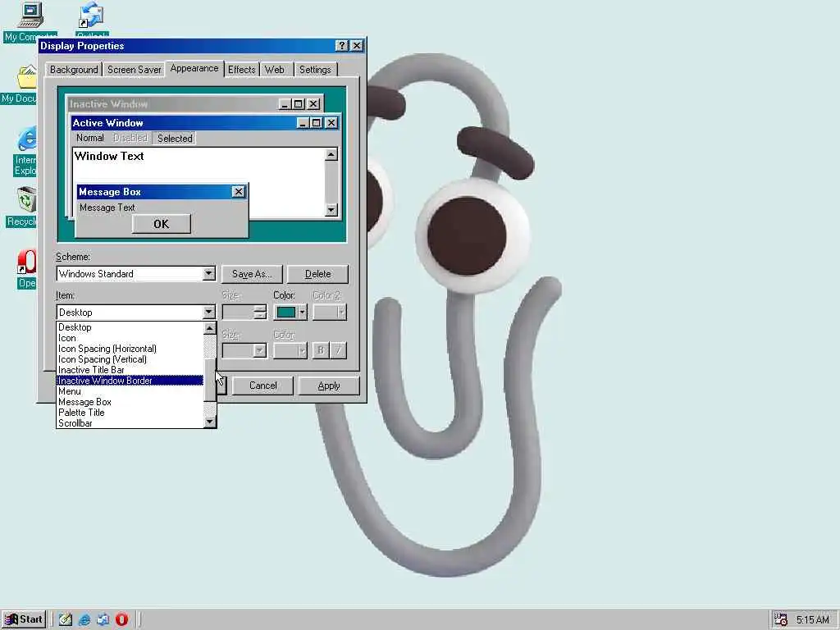Open the Web tab
The width and height of the screenshot is (840, 630).
275,70
